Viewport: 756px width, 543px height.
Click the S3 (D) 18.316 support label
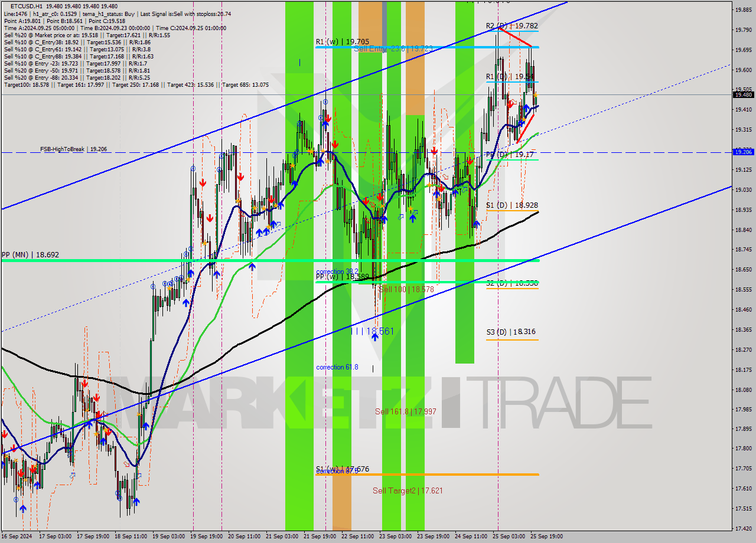tap(511, 332)
